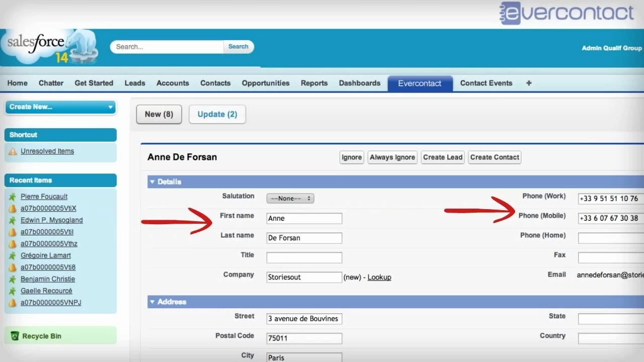This screenshot has height=362, width=644.
Task: Click the Postal Code field
Action: (304, 338)
